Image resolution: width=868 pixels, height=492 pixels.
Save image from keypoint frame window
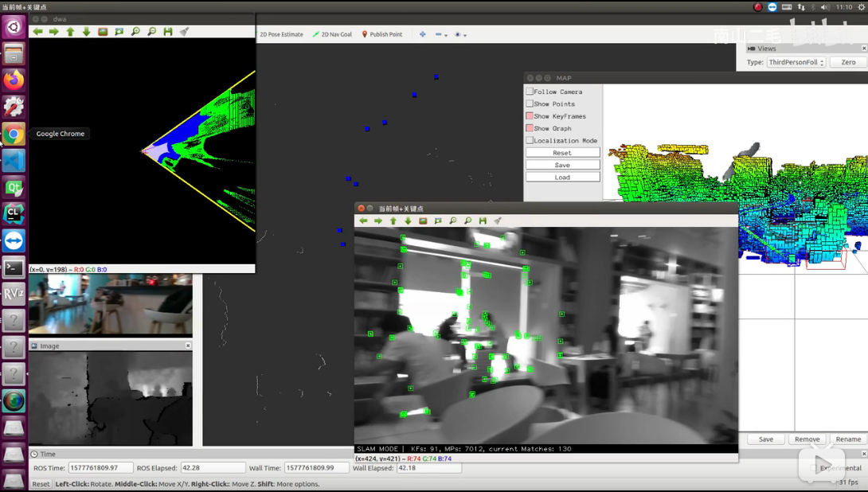(x=483, y=221)
